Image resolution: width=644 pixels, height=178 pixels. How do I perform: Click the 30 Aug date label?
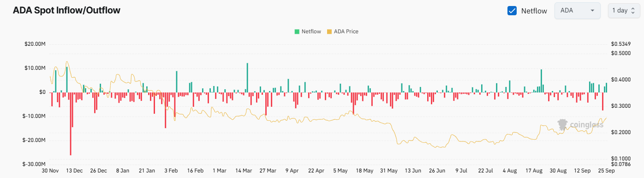558,171
